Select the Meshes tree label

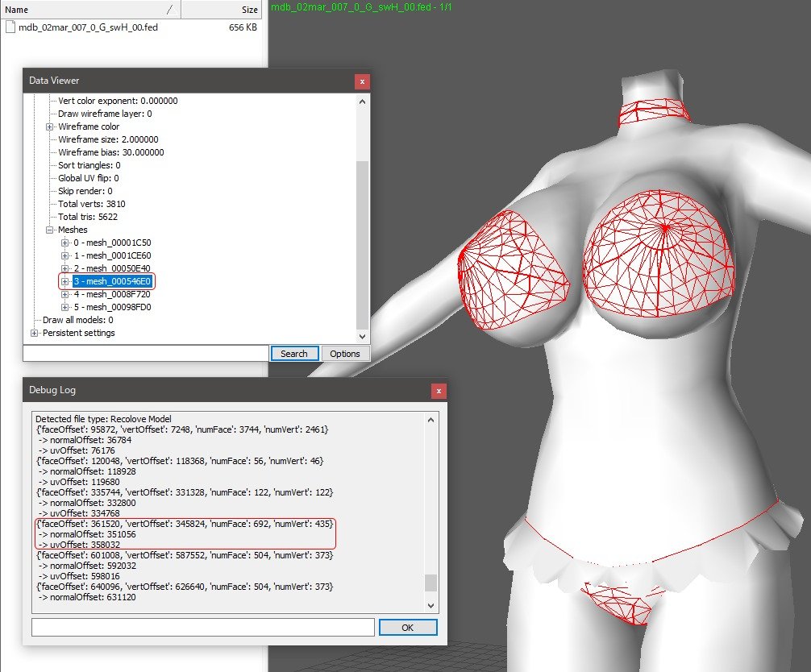[x=73, y=230]
